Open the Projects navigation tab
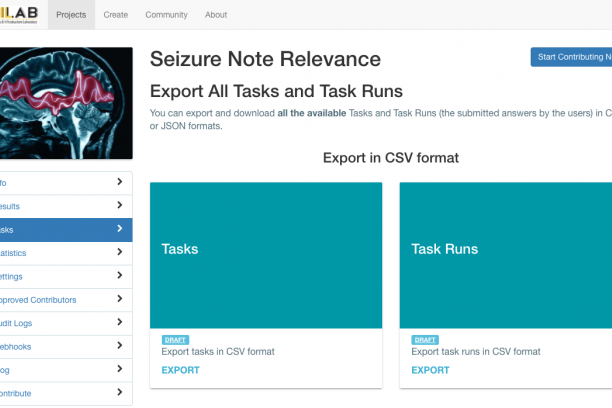 71,15
